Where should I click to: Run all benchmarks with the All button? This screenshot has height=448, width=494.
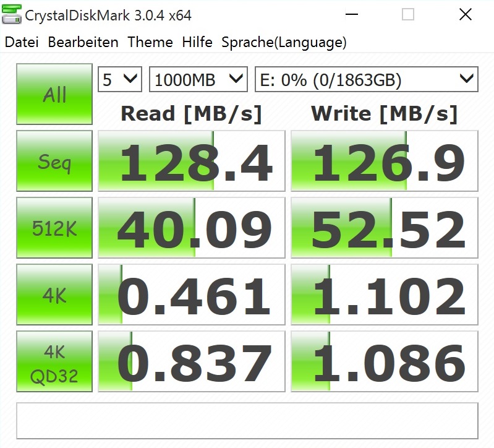coord(54,95)
